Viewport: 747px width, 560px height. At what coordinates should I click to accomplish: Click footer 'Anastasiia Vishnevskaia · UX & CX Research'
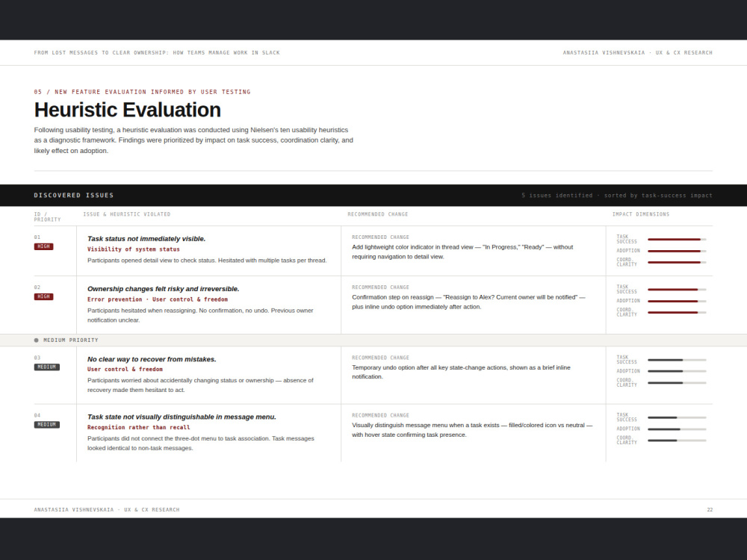point(107,509)
